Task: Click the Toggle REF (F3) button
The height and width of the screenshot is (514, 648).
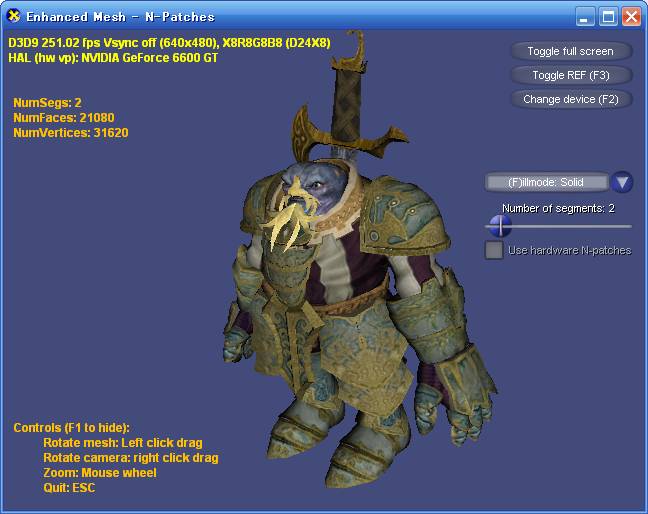Action: tap(571, 75)
